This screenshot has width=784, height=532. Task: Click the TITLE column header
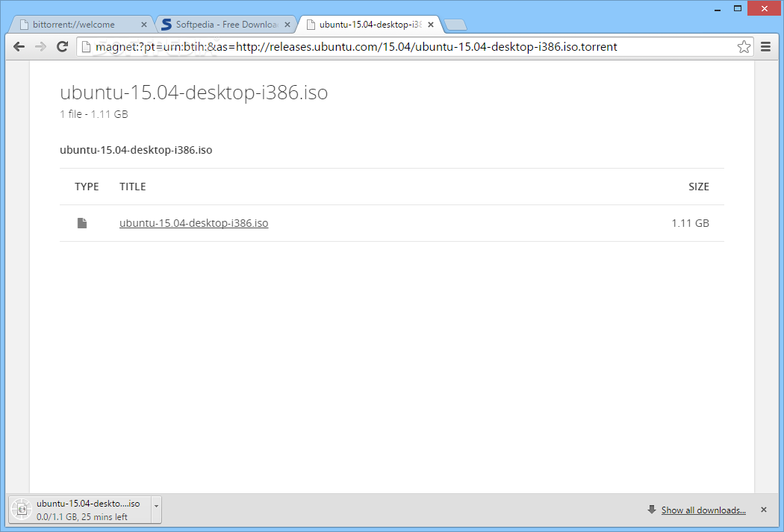[132, 187]
